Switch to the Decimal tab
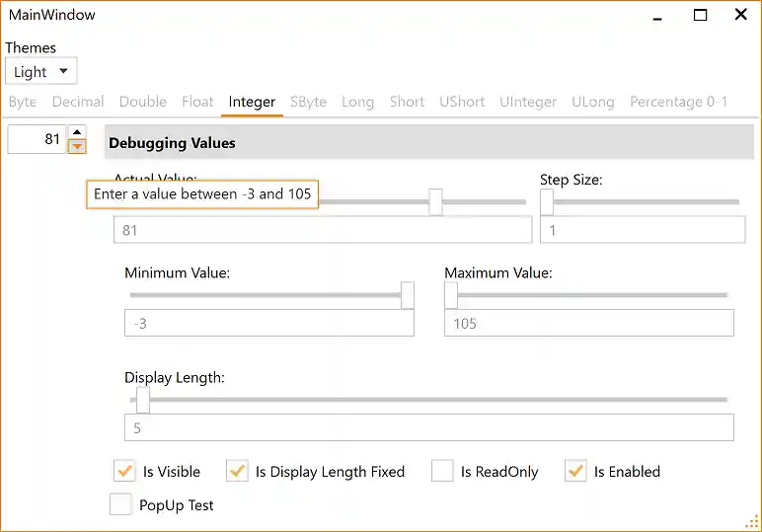This screenshot has width=762, height=532. click(78, 102)
